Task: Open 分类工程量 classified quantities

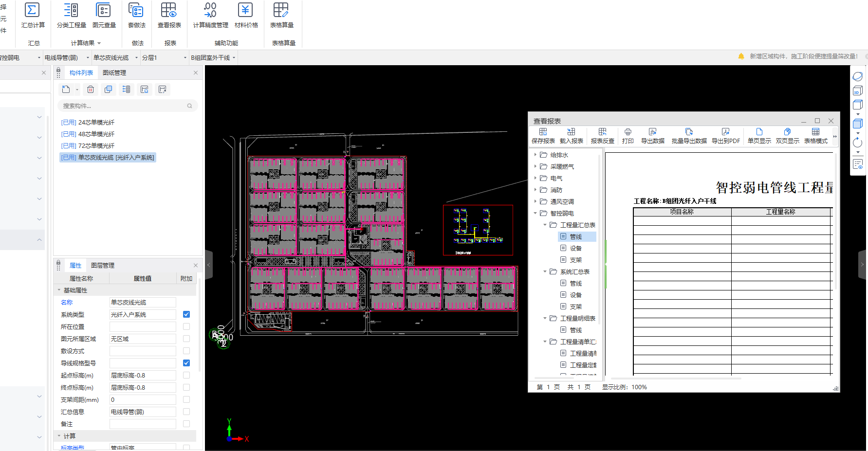Action: [x=71, y=15]
